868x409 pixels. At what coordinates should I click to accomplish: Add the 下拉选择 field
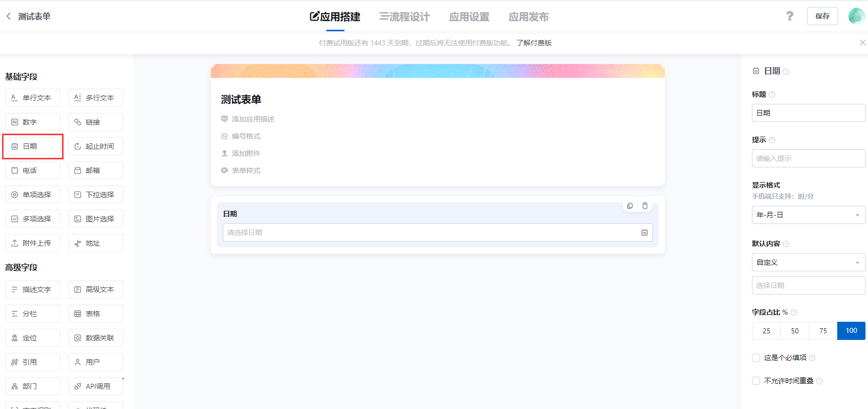[x=96, y=195]
